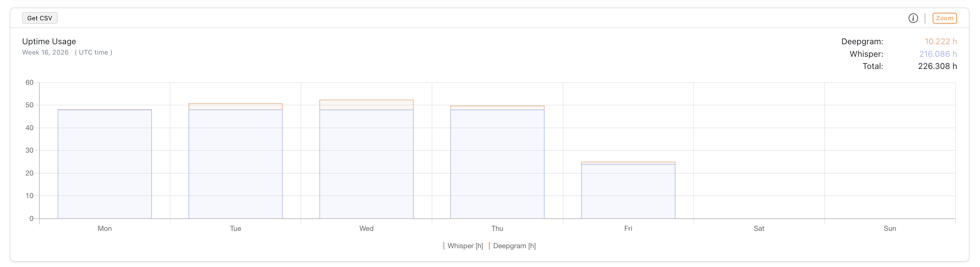Click the Whisper total 216.086 h value
The image size is (980, 267).
pyautogui.click(x=938, y=54)
